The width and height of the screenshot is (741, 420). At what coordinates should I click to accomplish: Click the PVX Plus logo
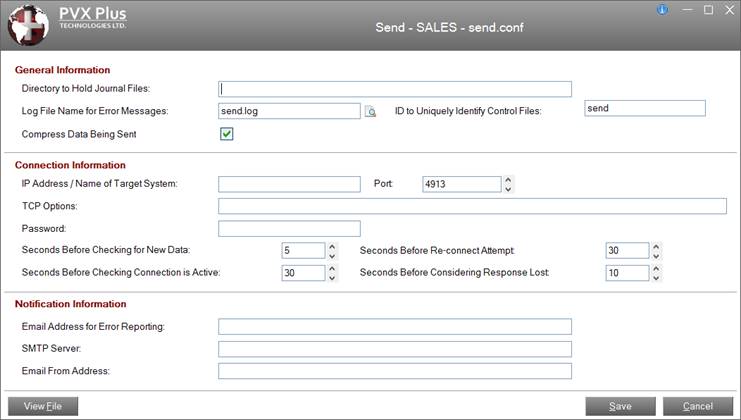click(27, 26)
